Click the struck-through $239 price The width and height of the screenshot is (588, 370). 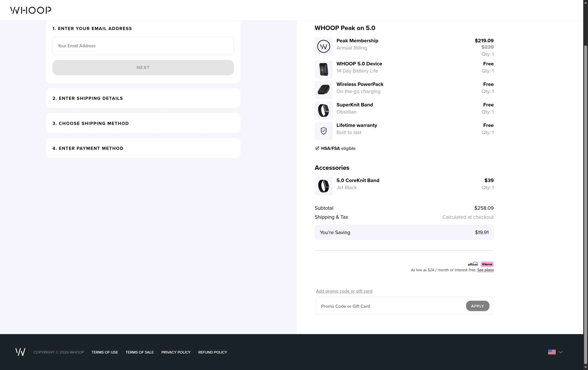tap(487, 47)
